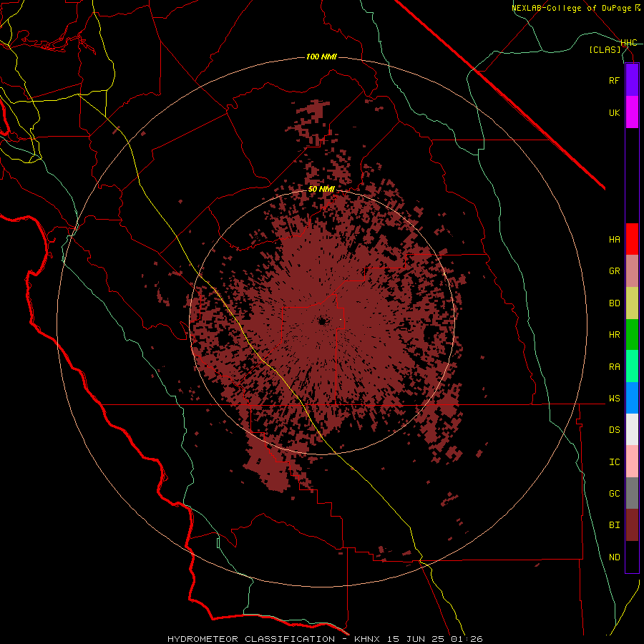Click the KHNX station identifier
Screen dimensions: 644x644
[369, 639]
